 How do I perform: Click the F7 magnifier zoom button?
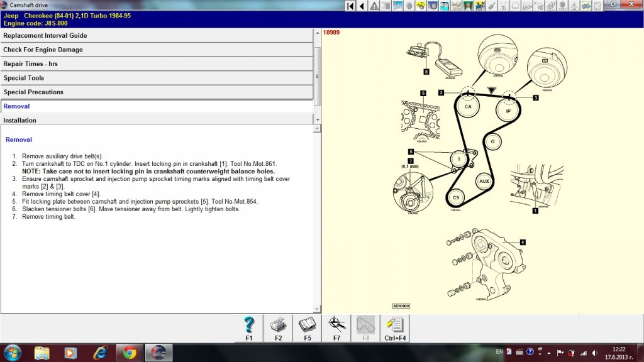336,328
